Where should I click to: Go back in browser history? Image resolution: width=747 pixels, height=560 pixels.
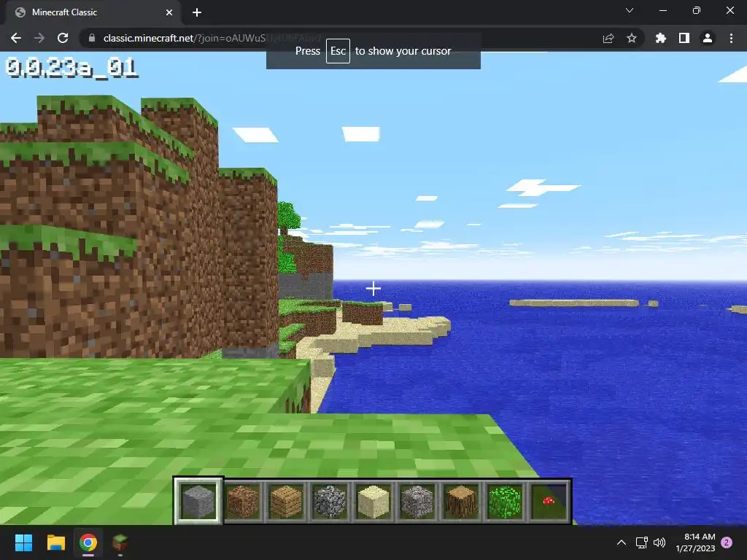click(16, 38)
